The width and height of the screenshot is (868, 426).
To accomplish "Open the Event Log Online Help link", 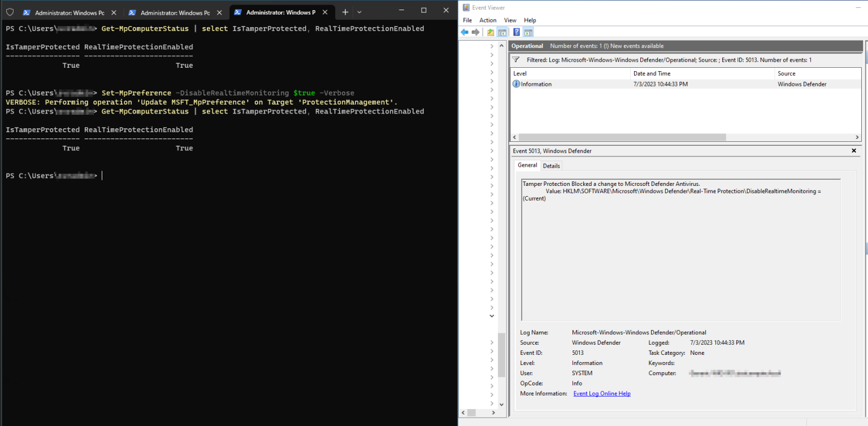I will (601, 394).
